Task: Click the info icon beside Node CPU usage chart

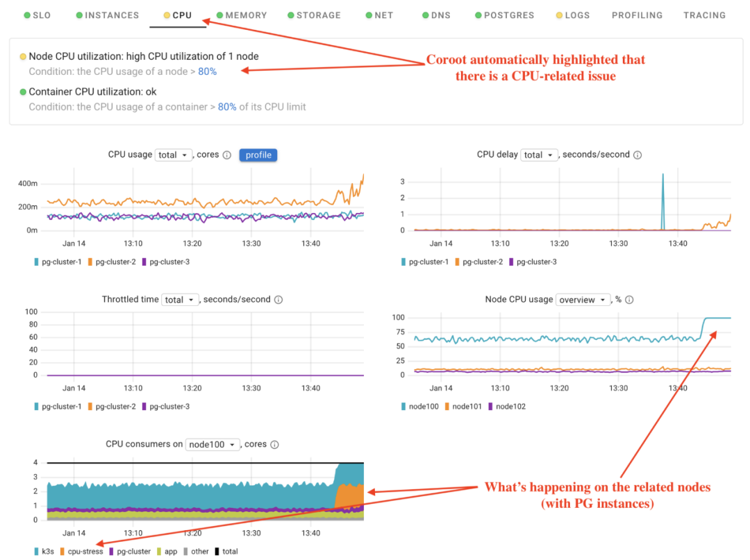Action: tap(629, 299)
